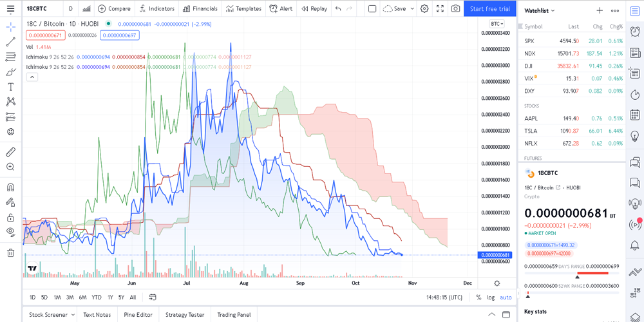
Task: Select the brush drawing tool
Action: tap(11, 72)
